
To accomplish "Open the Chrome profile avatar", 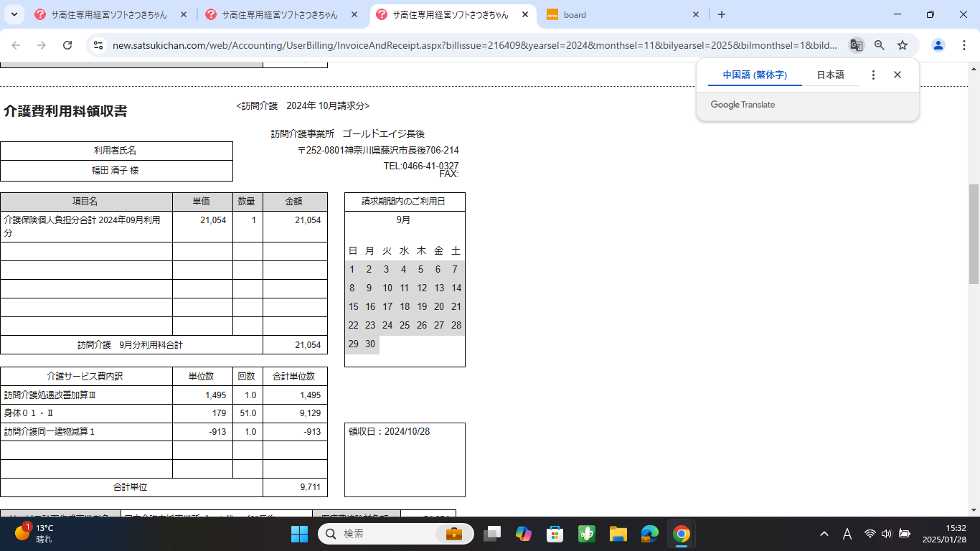I will click(x=938, y=45).
